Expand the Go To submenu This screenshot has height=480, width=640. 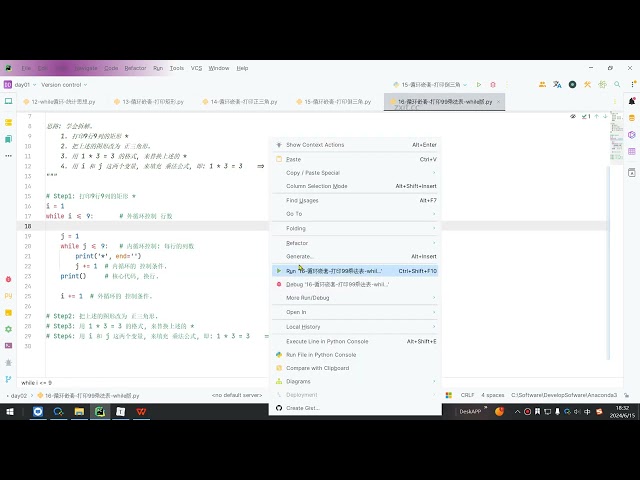click(x=355, y=213)
